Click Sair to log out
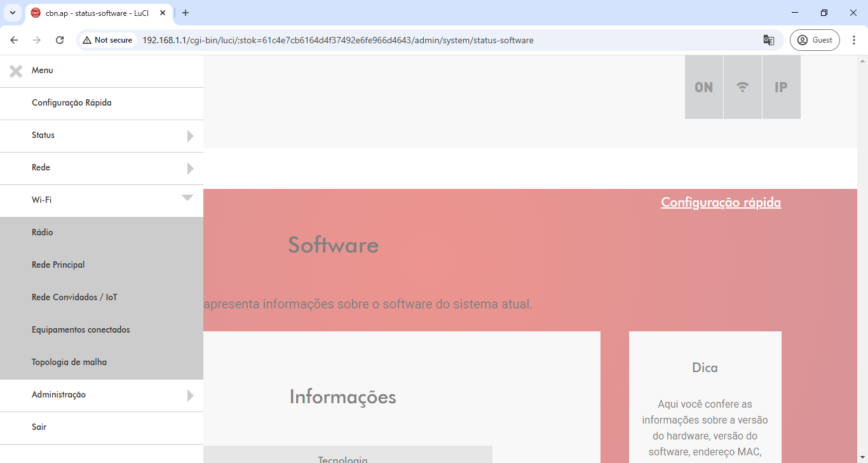The image size is (868, 463). coord(39,427)
